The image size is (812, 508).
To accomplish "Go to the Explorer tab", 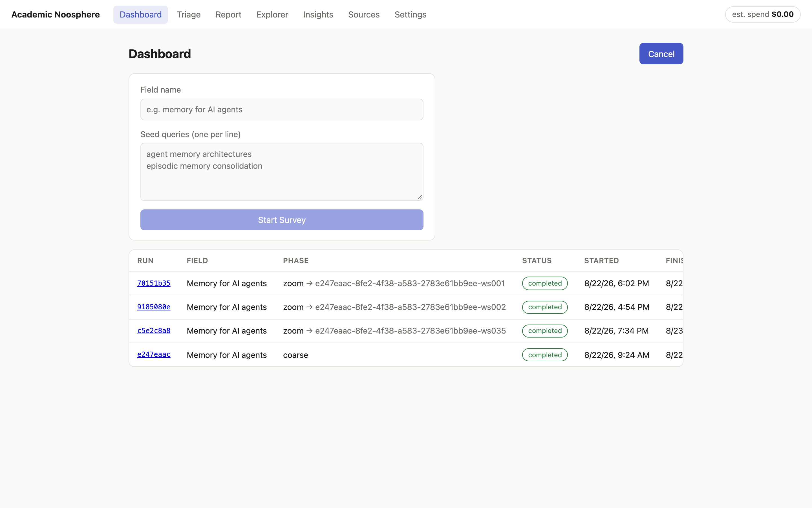I will point(272,14).
